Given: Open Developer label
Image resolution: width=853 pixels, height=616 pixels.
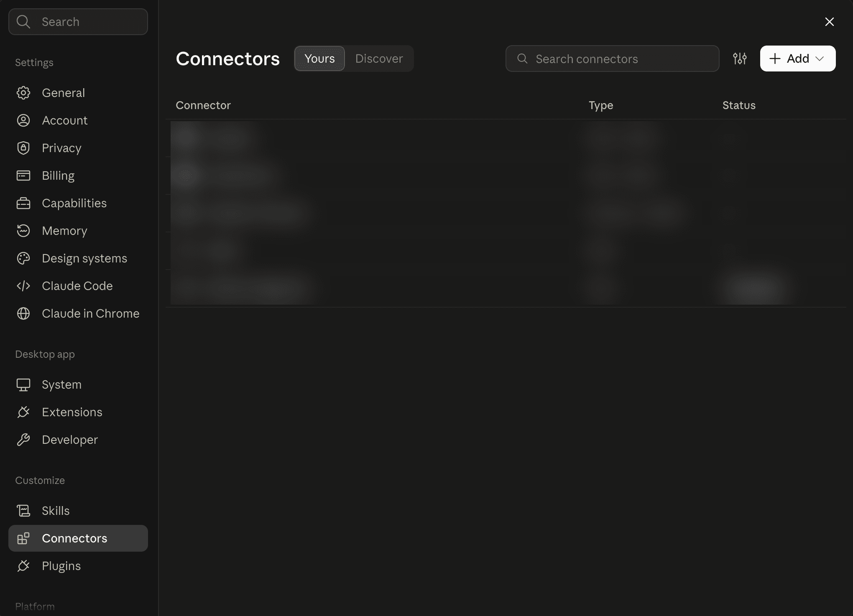Looking at the screenshot, I should pyautogui.click(x=70, y=440).
